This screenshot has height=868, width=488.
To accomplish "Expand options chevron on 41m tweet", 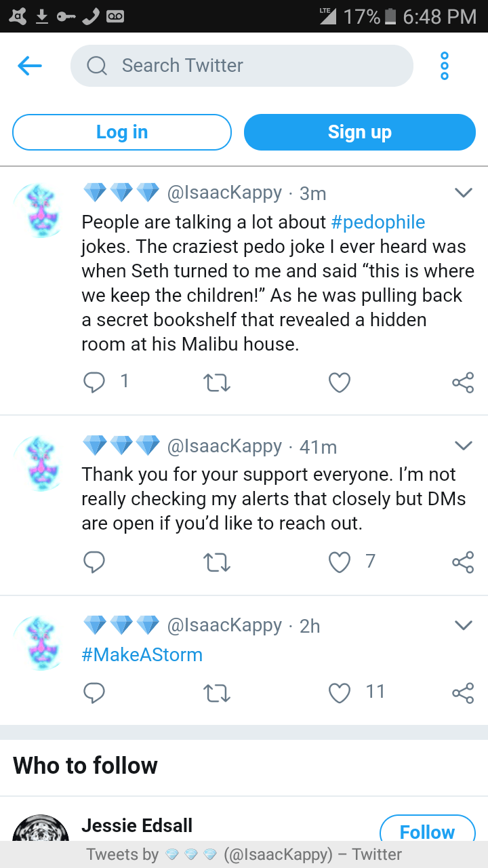I will point(463,446).
